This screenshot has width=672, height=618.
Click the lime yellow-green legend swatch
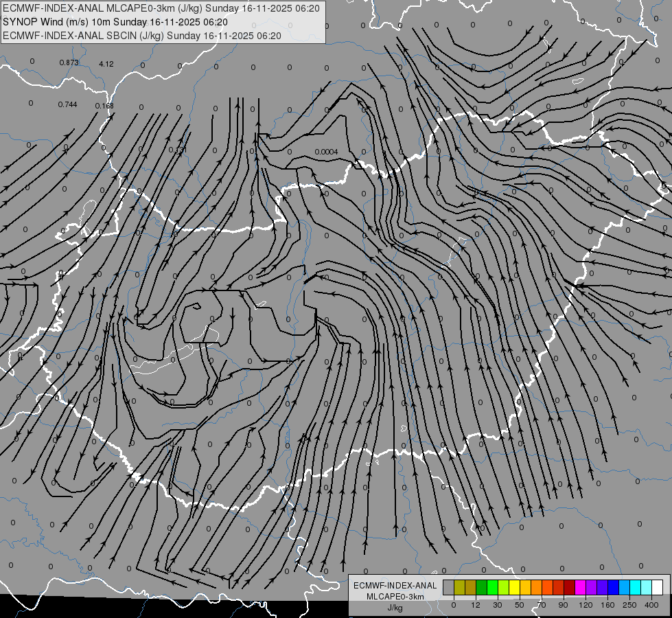click(x=504, y=587)
